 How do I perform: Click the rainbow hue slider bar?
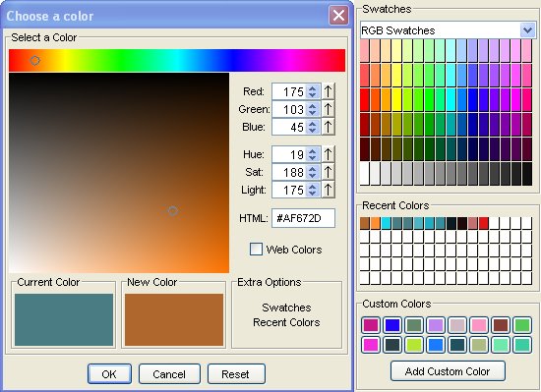(x=177, y=60)
